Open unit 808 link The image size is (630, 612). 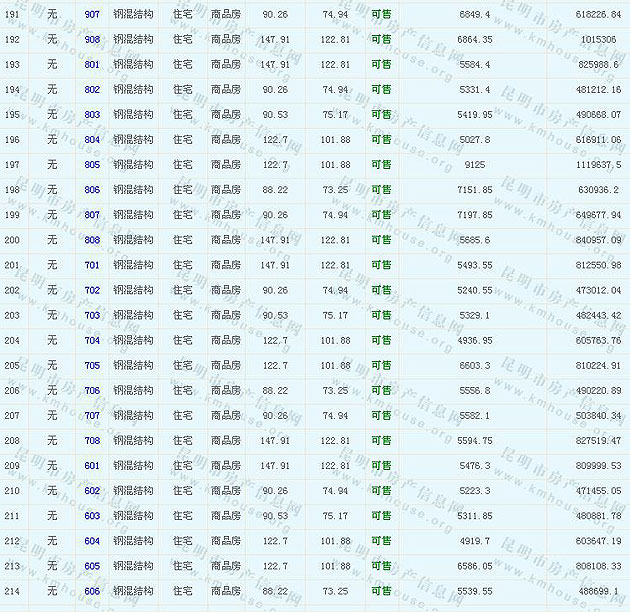92,240
